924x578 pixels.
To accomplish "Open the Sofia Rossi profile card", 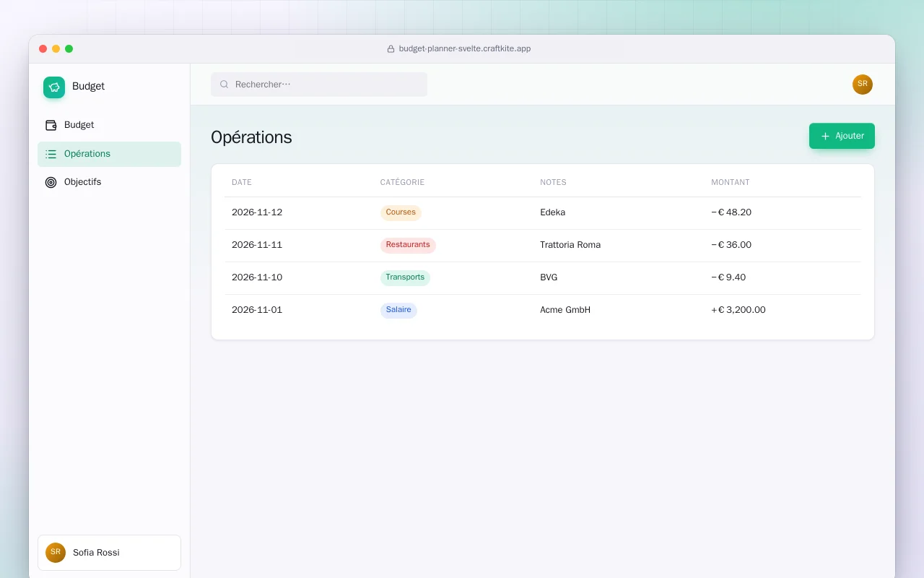I will pyautogui.click(x=109, y=553).
